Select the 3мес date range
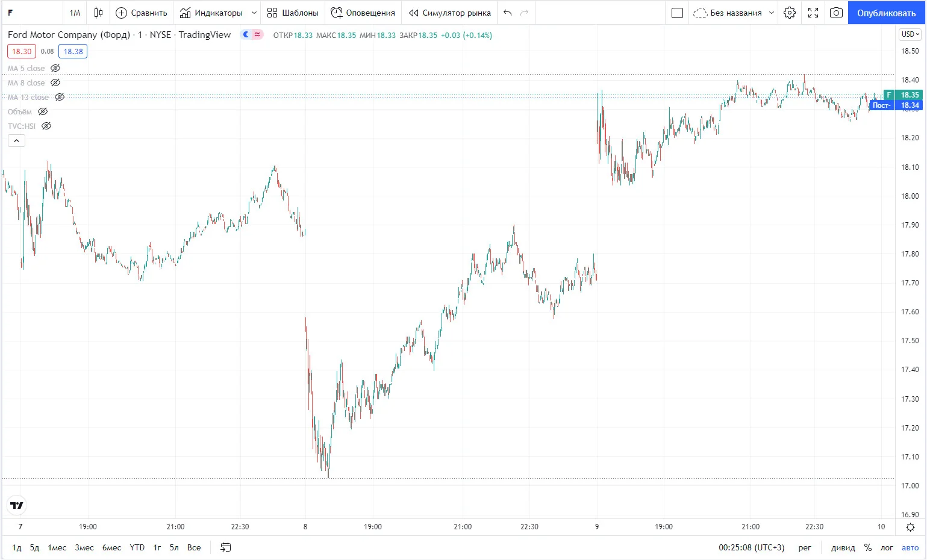927x560 pixels. tap(84, 547)
